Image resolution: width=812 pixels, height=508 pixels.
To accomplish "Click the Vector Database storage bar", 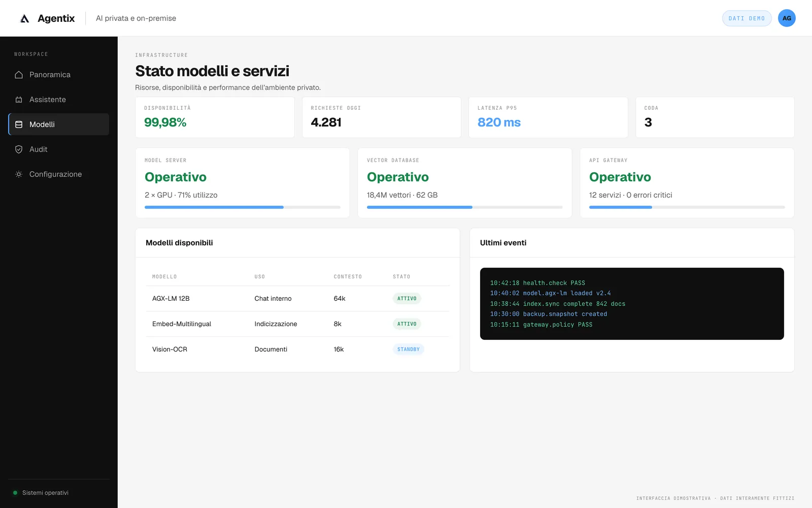I will tap(465, 207).
